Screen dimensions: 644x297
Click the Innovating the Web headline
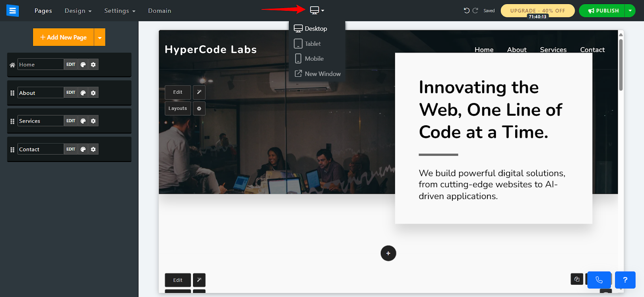[491, 110]
